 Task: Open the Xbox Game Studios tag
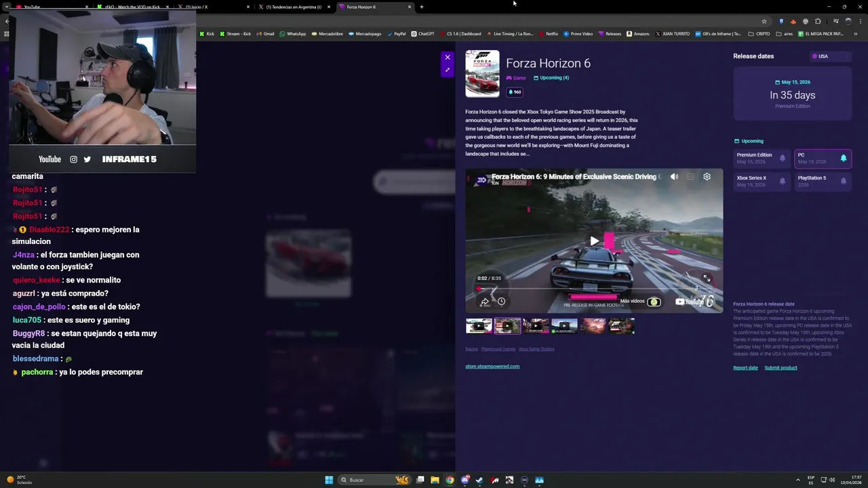(x=536, y=349)
